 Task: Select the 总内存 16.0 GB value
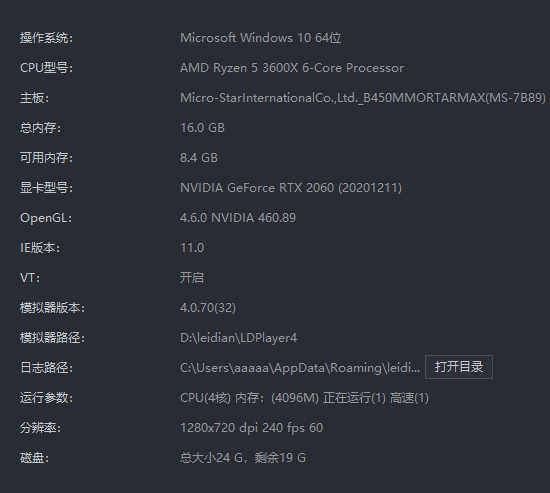tap(202, 128)
